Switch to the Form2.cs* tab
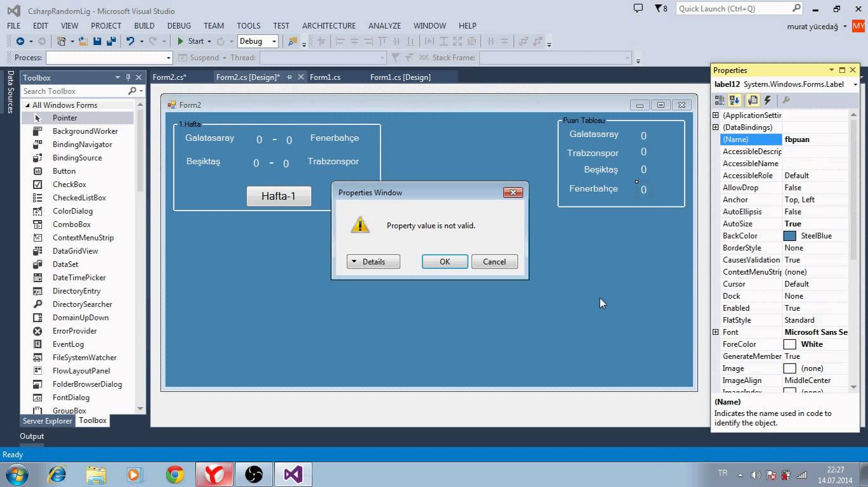This screenshot has width=868, height=487. (x=169, y=77)
